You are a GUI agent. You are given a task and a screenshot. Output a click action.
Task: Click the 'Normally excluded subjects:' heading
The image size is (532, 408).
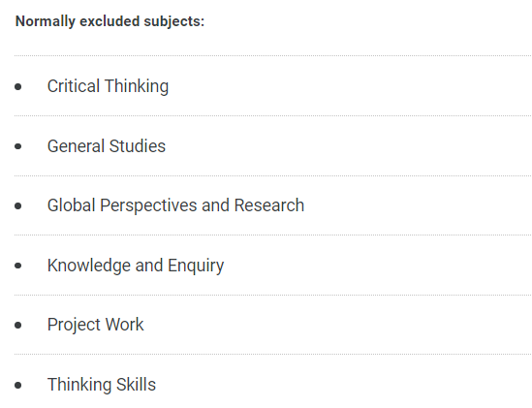(x=110, y=21)
